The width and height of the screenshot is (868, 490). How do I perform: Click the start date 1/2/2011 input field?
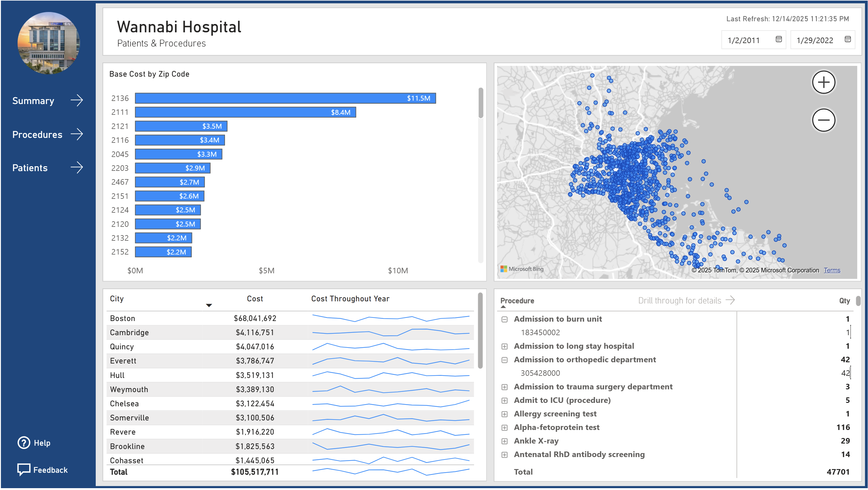tap(745, 40)
